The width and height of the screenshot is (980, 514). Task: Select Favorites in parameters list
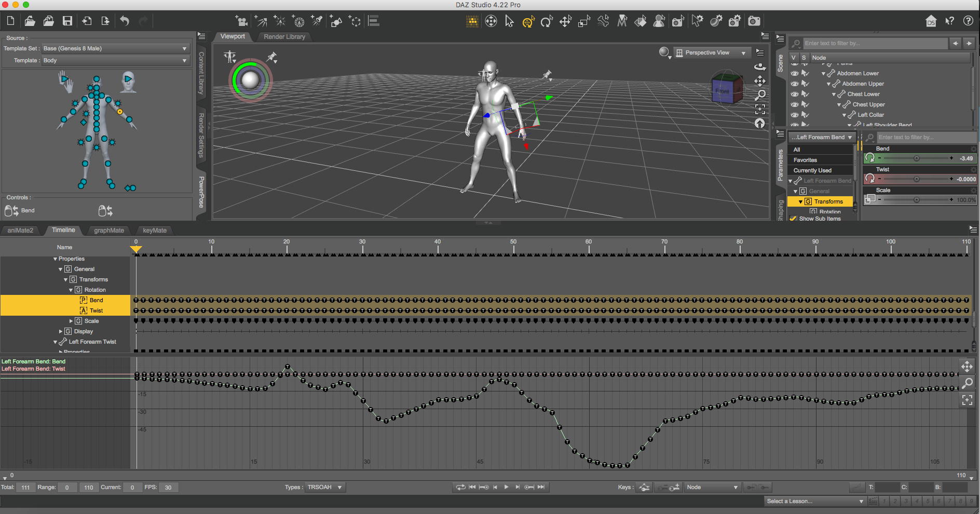tap(805, 160)
